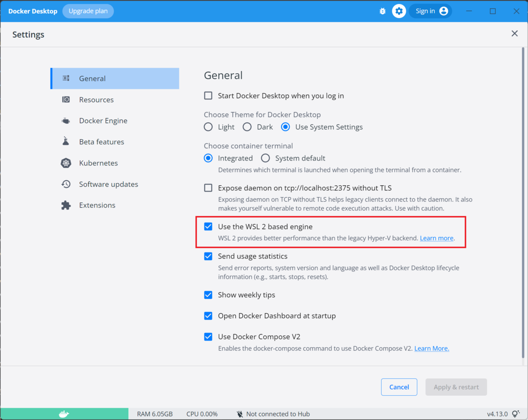The width and height of the screenshot is (528, 420).
Task: Open Learn more link for WSL 2
Action: click(437, 238)
